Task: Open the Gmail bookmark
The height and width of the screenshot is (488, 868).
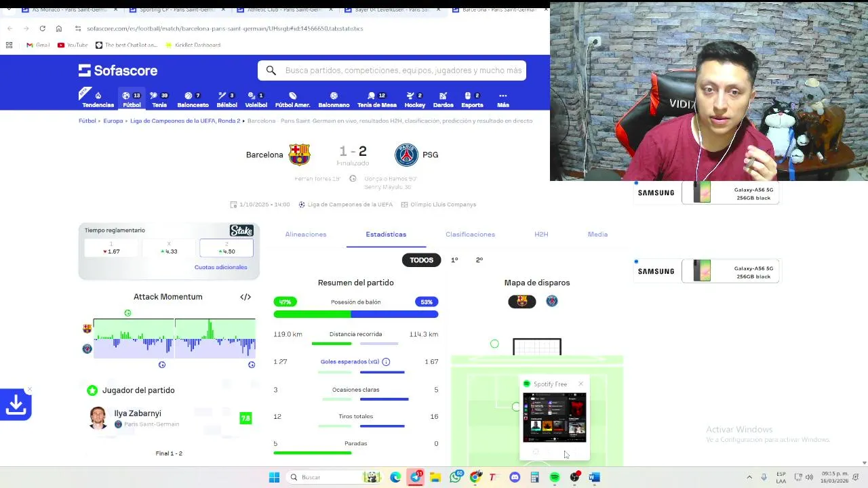Action: tap(38, 45)
